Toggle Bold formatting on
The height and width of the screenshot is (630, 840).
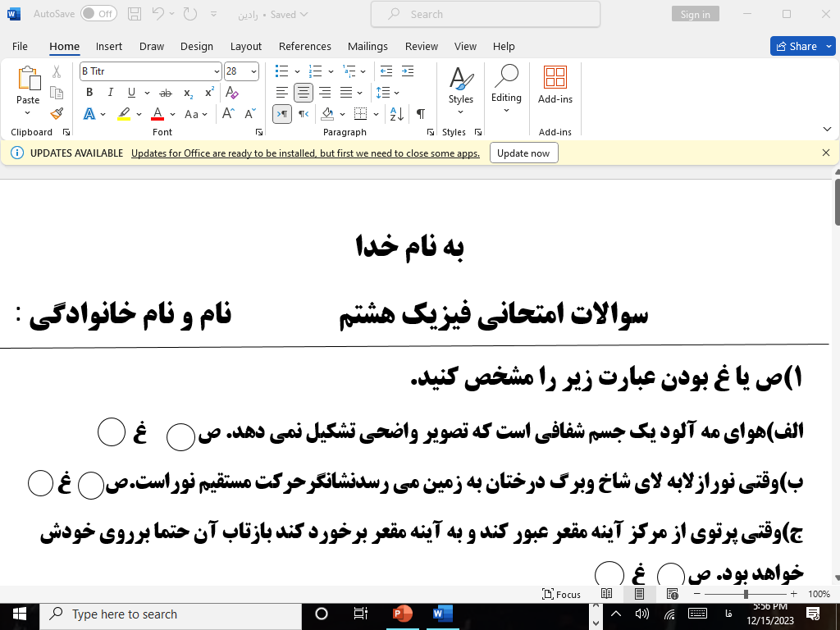click(x=89, y=93)
